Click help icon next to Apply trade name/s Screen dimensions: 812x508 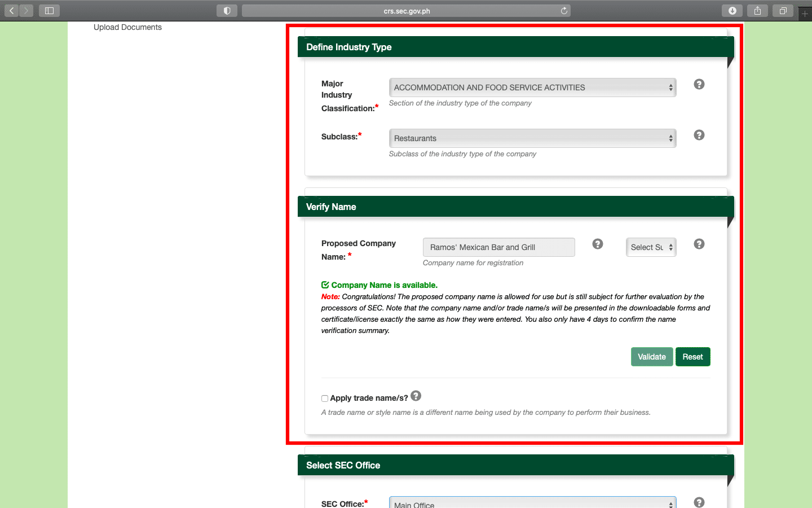(x=416, y=396)
